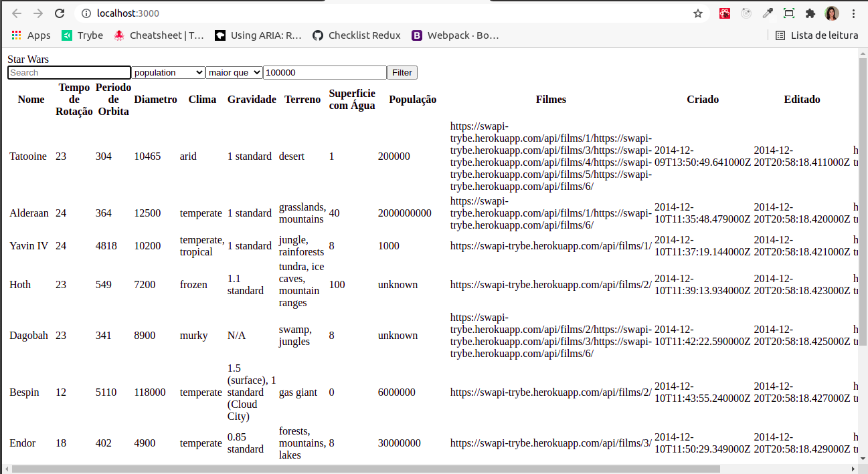Click the Alderaan planet name
This screenshot has height=474, width=868.
(x=29, y=213)
